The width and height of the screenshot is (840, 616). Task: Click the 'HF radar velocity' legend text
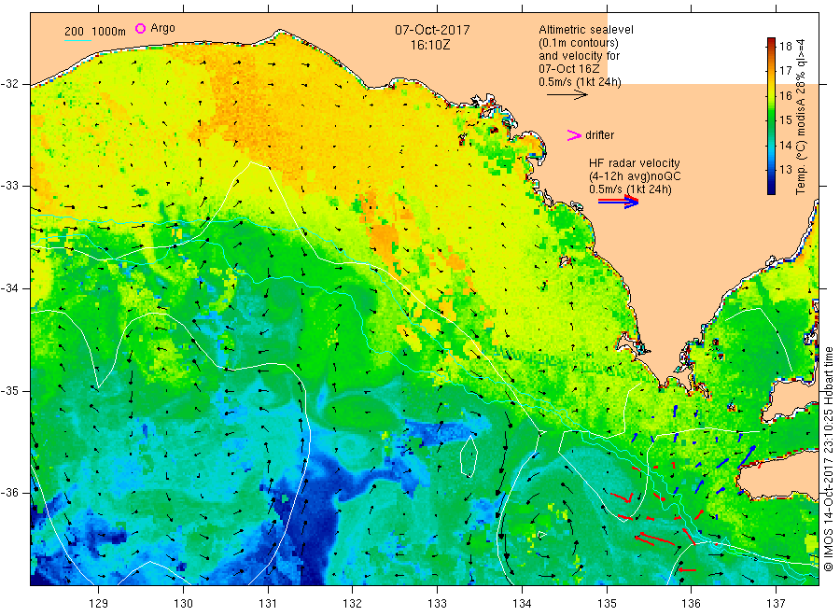pos(635,162)
